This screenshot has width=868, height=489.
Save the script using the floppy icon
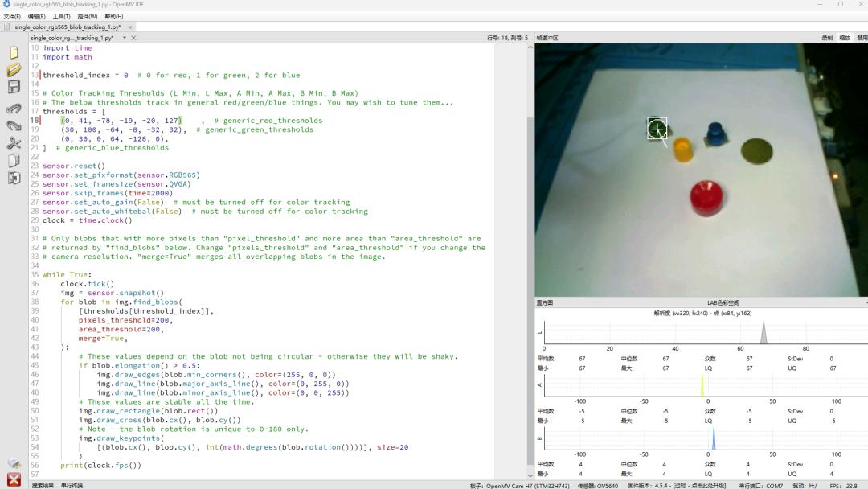click(14, 87)
